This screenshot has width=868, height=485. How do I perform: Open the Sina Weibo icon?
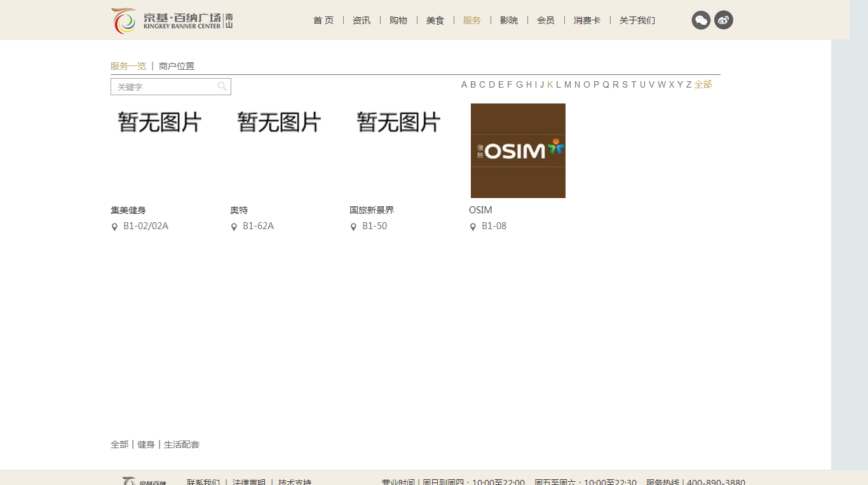[724, 20]
